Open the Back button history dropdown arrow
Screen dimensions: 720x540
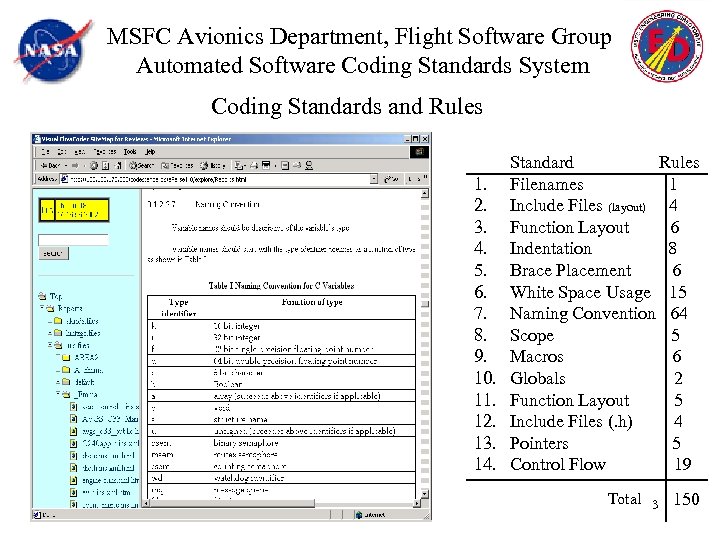click(x=66, y=165)
